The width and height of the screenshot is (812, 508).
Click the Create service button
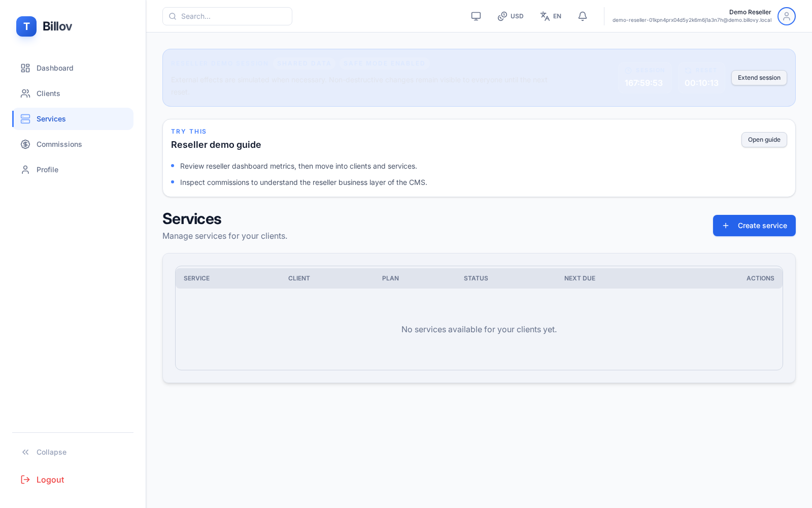tap(754, 226)
